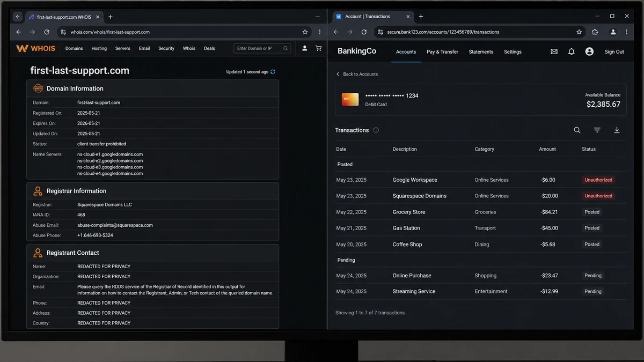
Task: Open the Whois nav menu item
Action: [189, 48]
